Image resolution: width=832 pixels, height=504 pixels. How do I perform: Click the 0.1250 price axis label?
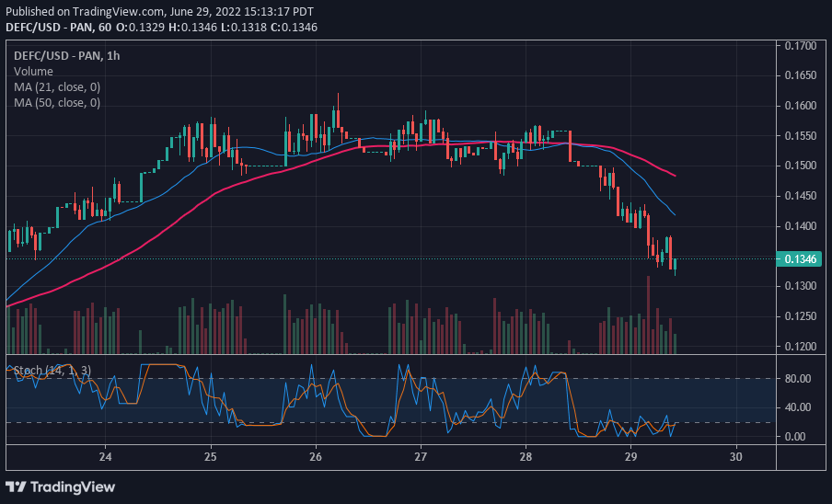tap(801, 315)
